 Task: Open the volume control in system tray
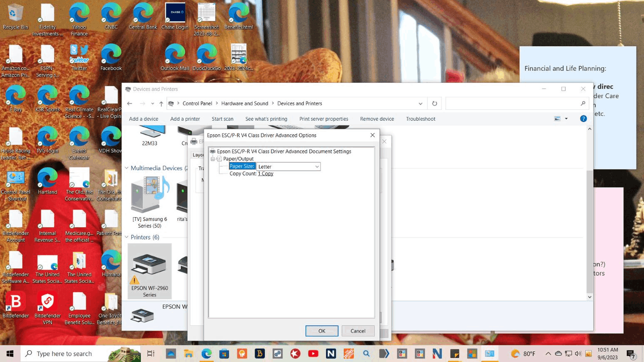pyautogui.click(x=578, y=354)
